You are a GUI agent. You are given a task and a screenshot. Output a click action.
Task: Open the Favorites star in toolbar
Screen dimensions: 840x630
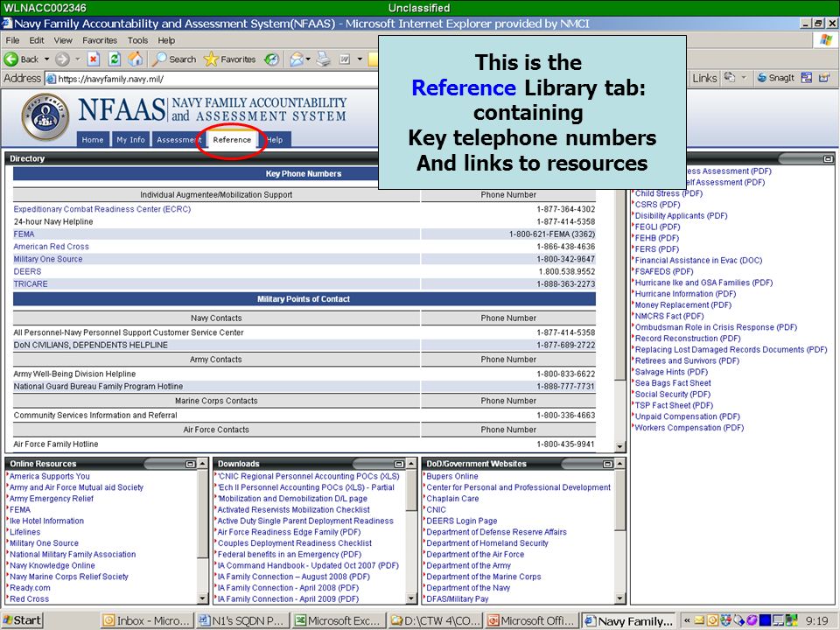(229, 59)
